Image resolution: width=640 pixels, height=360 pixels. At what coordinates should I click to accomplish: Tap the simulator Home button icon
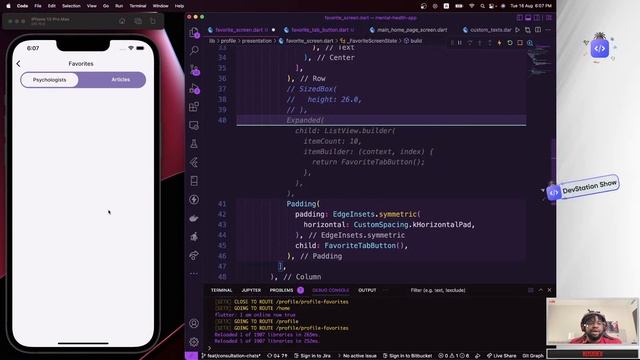pos(122,21)
